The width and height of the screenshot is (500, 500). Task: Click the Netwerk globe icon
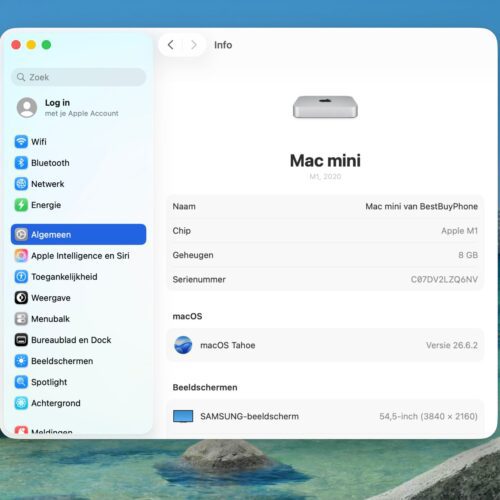pyautogui.click(x=21, y=184)
